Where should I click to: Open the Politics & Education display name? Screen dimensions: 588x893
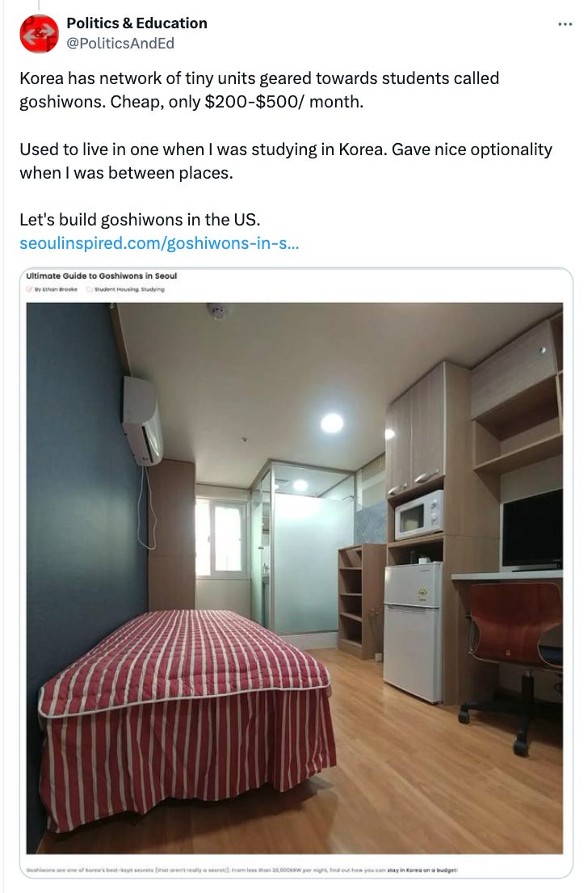pos(136,23)
